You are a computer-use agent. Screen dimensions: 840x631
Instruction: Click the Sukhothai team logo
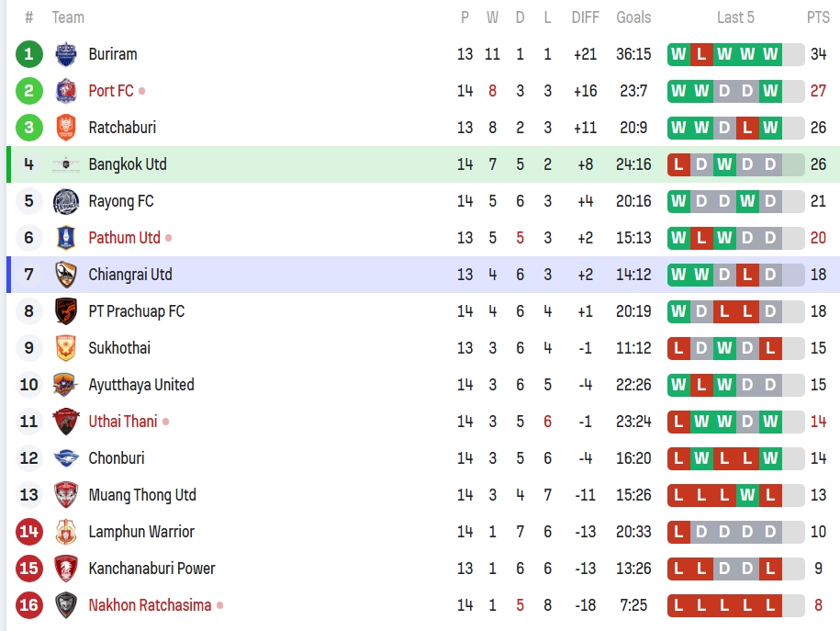pyautogui.click(x=66, y=348)
